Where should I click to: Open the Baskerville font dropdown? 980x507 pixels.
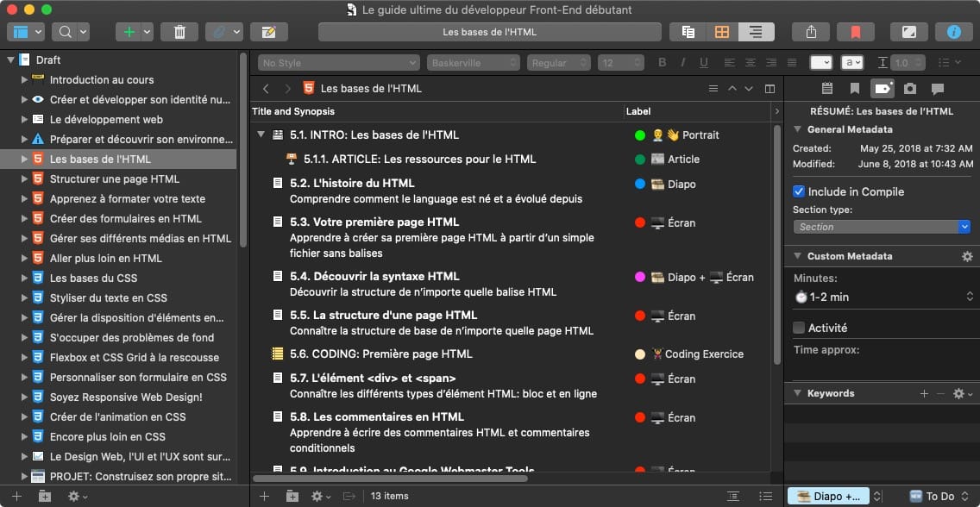(x=473, y=62)
